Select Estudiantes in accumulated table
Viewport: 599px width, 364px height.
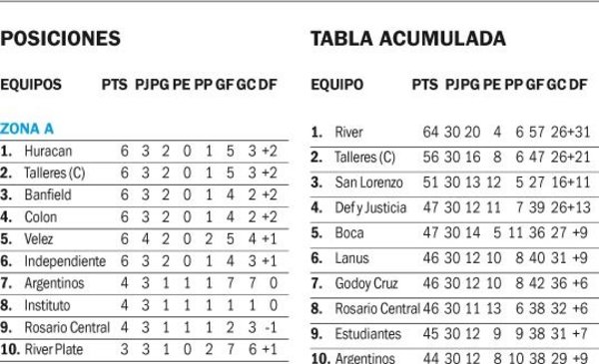pyautogui.click(x=367, y=334)
